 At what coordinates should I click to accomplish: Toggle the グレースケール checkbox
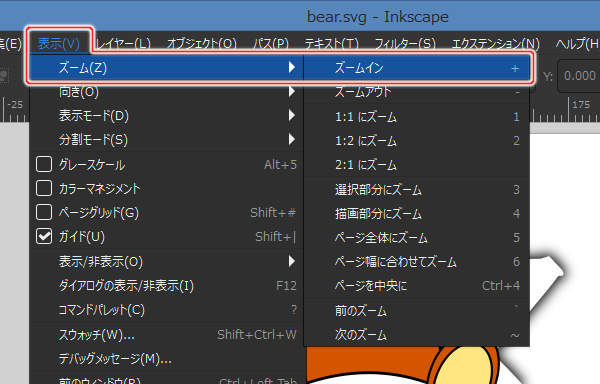coord(44,164)
